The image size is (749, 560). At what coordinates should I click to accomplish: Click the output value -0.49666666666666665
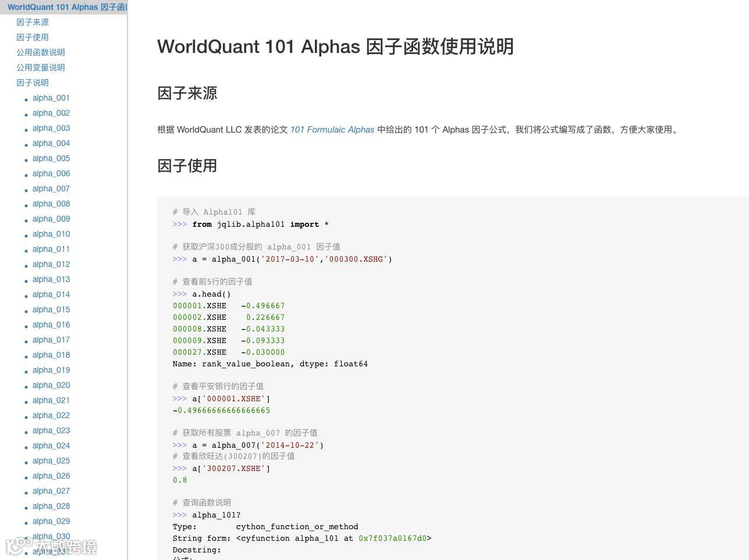coord(222,411)
